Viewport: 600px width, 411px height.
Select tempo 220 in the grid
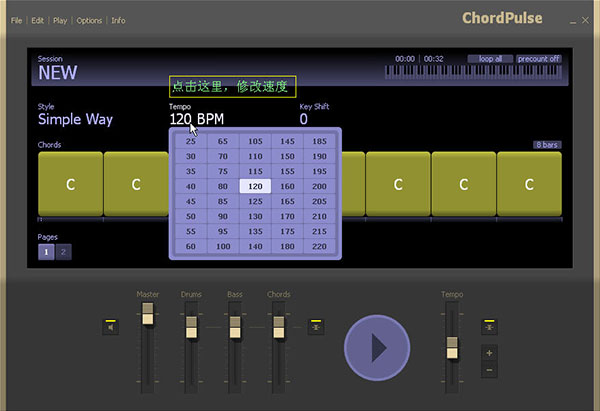[x=320, y=246]
